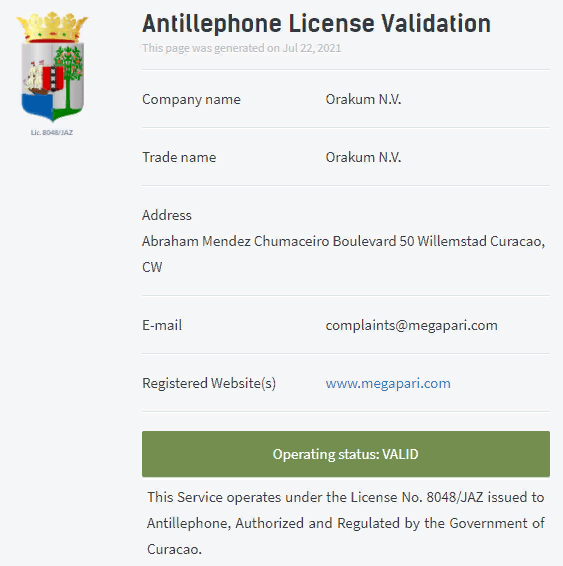Click the CW country code in address
Image resolution: width=563 pixels, height=566 pixels.
[x=152, y=267]
